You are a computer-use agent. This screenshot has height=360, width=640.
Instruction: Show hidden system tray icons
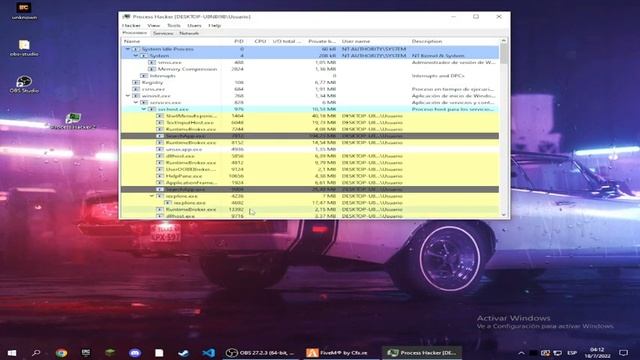pos(521,353)
